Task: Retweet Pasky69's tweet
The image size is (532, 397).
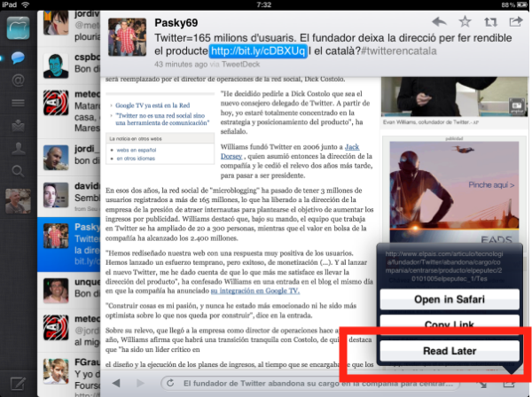Action: tap(490, 22)
